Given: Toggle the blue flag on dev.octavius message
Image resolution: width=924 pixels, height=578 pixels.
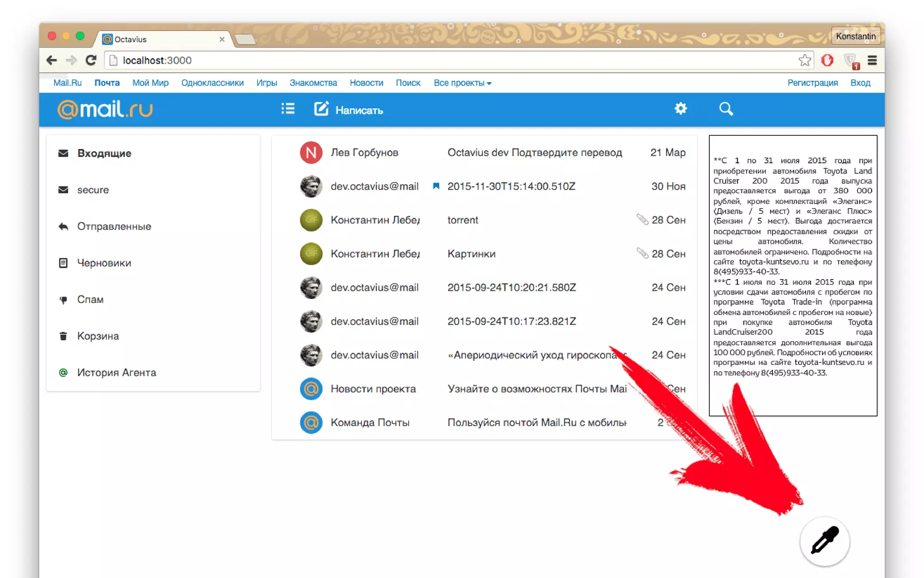Looking at the screenshot, I should coord(436,186).
